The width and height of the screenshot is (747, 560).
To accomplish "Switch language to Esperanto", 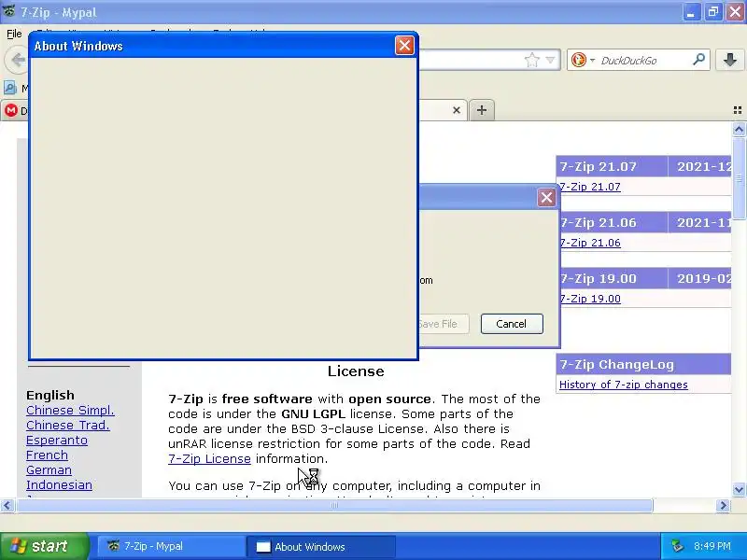I will [x=57, y=440].
